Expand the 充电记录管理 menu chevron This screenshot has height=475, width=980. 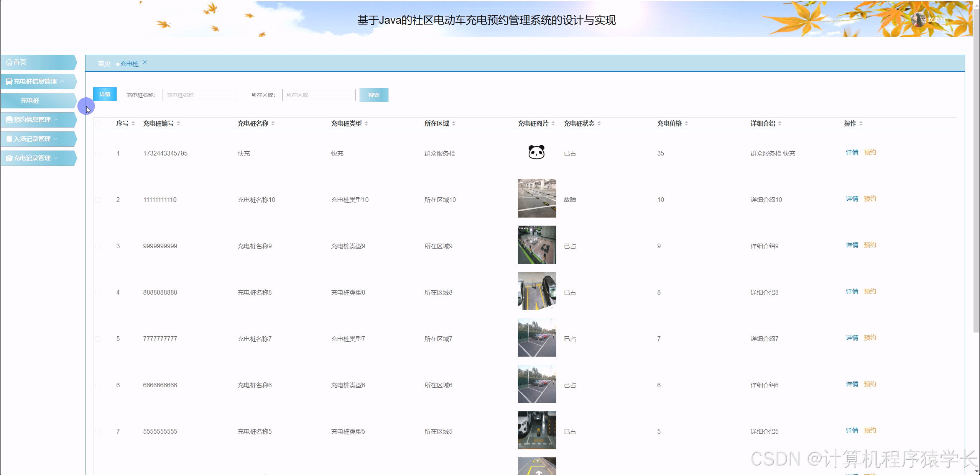56,158
